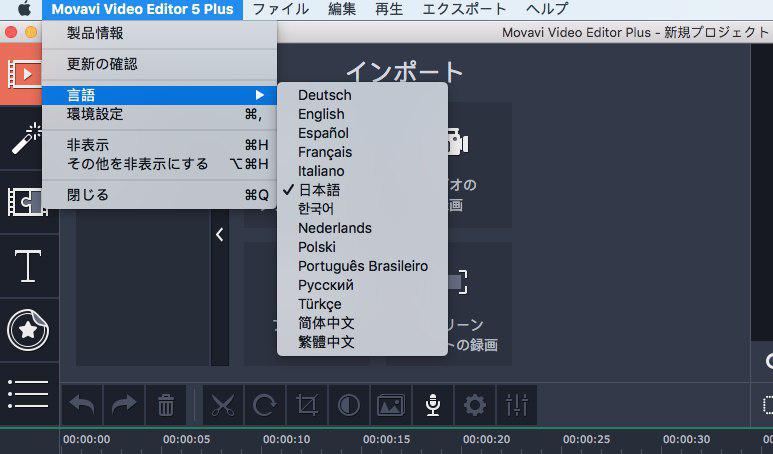The width and height of the screenshot is (773, 454).
Task: Open the Apple menu
Action: point(24,9)
